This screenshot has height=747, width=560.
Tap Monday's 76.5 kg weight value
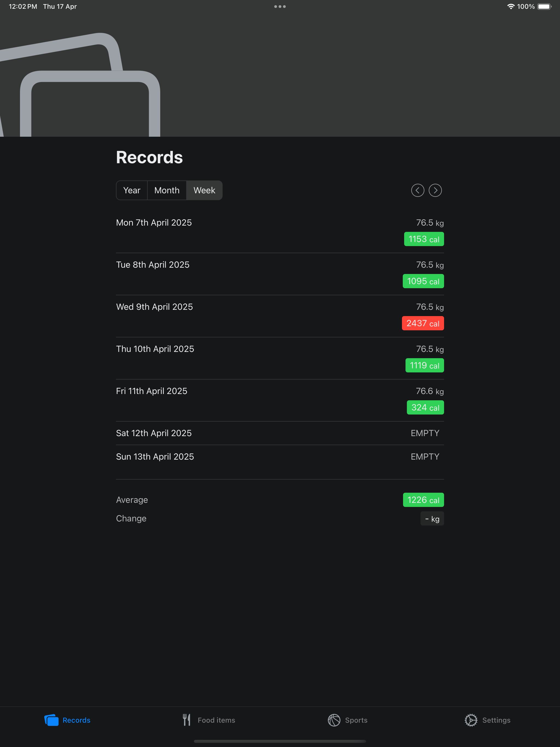(430, 223)
